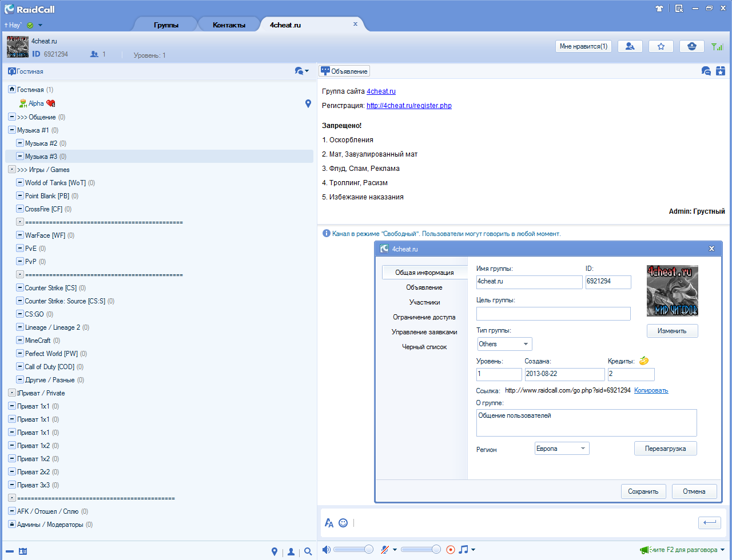Collapse all channels with minus icon at bottom
This screenshot has width=732, height=560.
pos(10,551)
